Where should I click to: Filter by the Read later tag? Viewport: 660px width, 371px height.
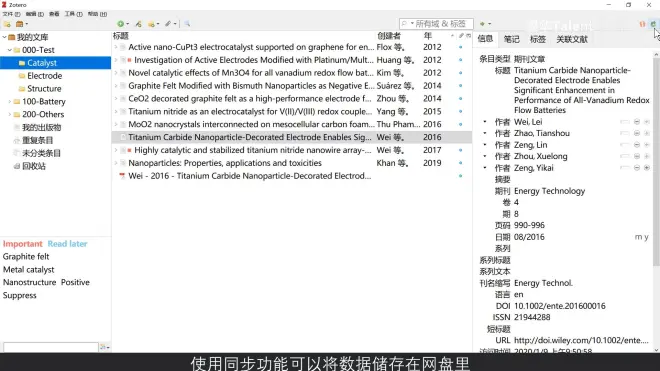tap(67, 244)
